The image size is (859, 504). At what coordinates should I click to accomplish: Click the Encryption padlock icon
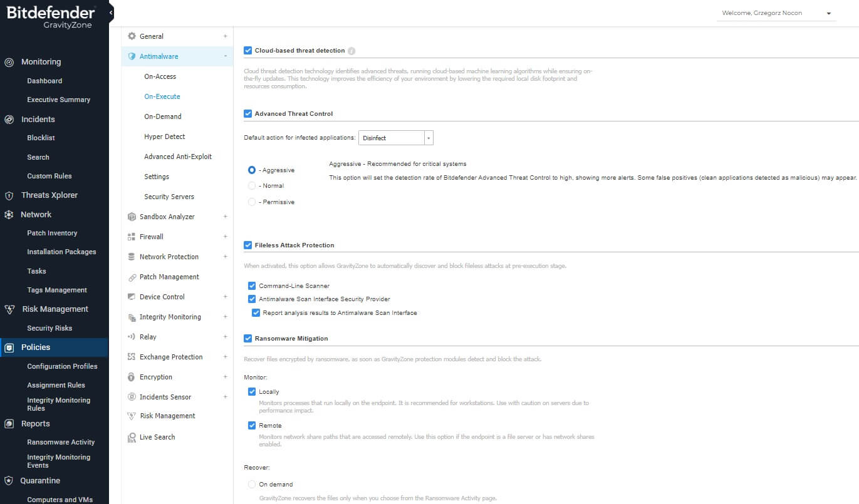point(130,377)
